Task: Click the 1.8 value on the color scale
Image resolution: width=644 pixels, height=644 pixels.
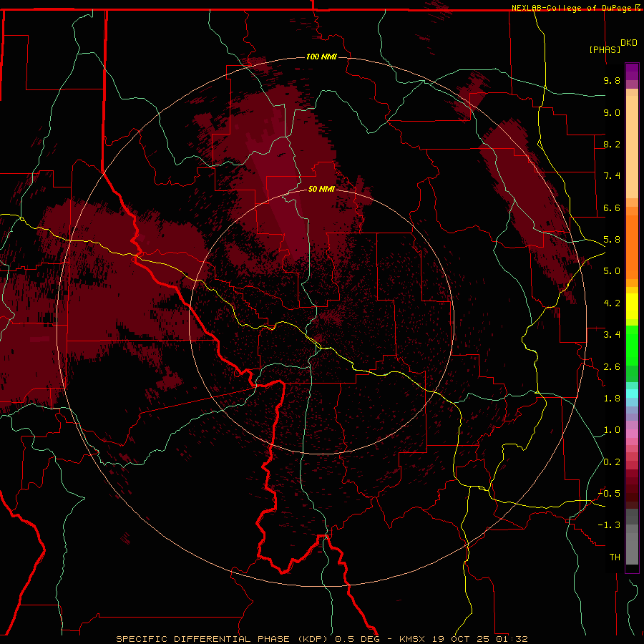Action: tap(612, 399)
